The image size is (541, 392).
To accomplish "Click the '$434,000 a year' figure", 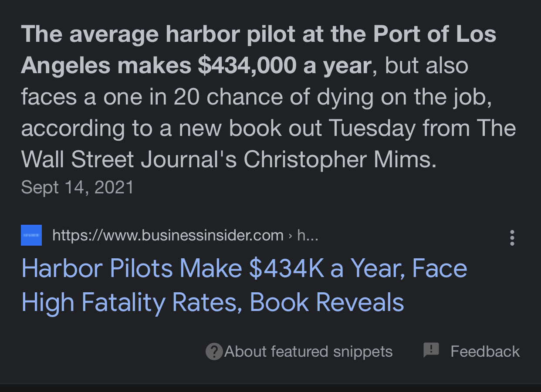I will coord(284,66).
